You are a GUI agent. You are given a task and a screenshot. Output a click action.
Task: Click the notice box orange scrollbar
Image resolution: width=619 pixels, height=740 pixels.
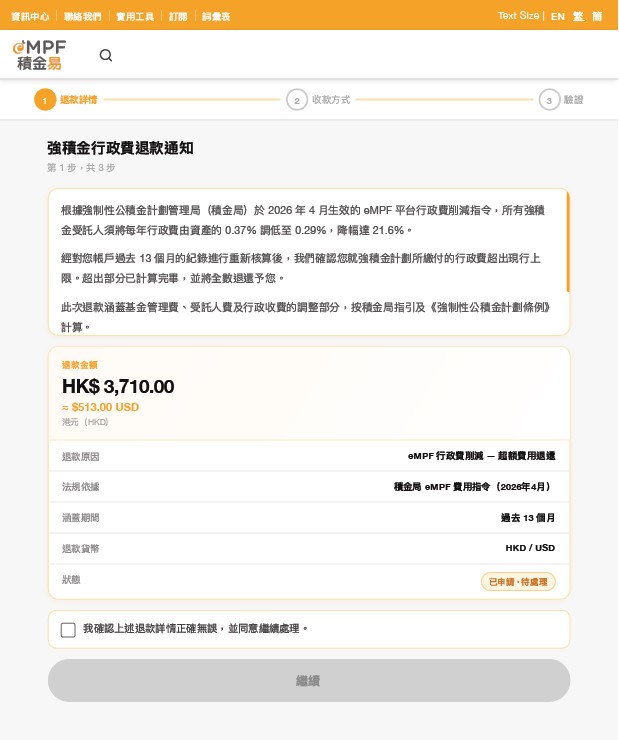click(x=568, y=242)
